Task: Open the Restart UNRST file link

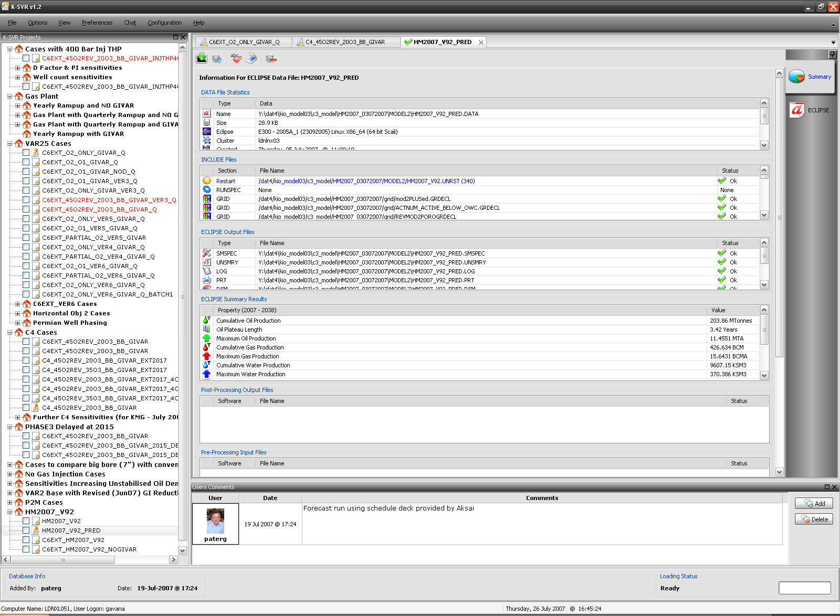Action: (366, 181)
